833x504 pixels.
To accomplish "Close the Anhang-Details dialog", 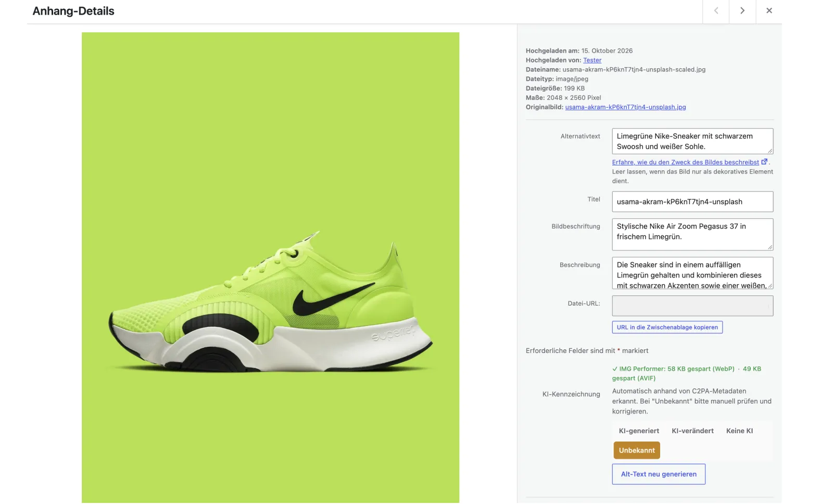I will [x=769, y=11].
